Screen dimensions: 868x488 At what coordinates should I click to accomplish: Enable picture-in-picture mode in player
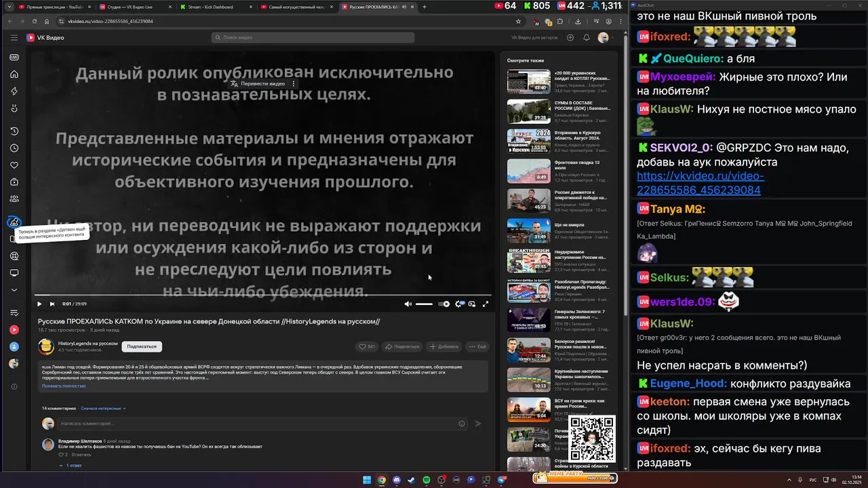click(x=472, y=304)
